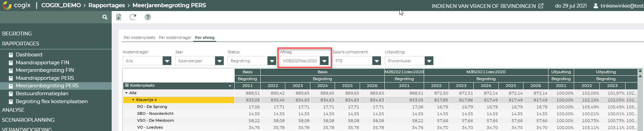Open the Dashboard report icon item
The image size is (644, 131).
[11, 55]
